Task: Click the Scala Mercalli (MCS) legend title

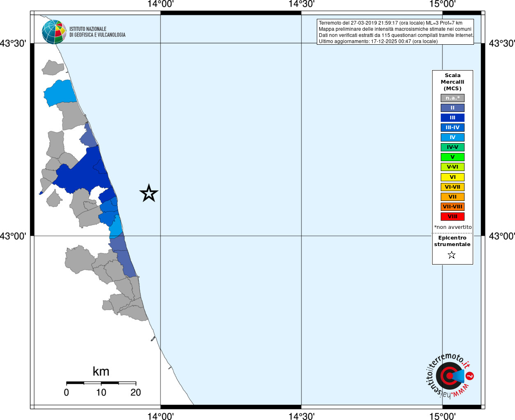Action: point(452,82)
